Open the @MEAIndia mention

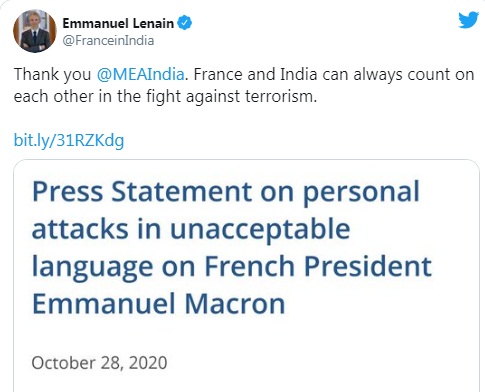(140, 74)
